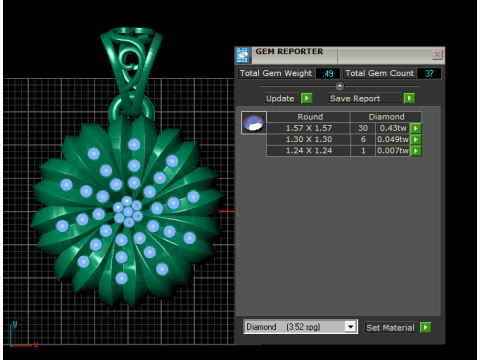Image resolution: width=480 pixels, height=360 pixels.
Task: Click the Set Material button label
Action: (x=390, y=328)
